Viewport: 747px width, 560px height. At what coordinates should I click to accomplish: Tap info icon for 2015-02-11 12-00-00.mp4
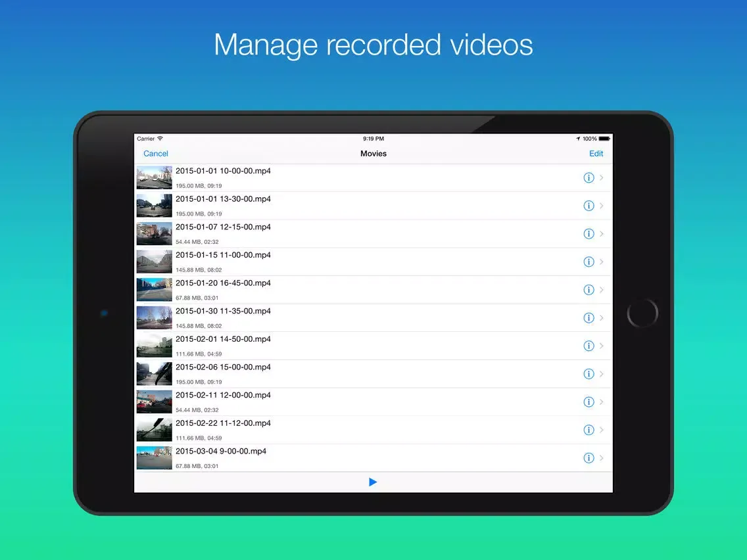pos(589,402)
